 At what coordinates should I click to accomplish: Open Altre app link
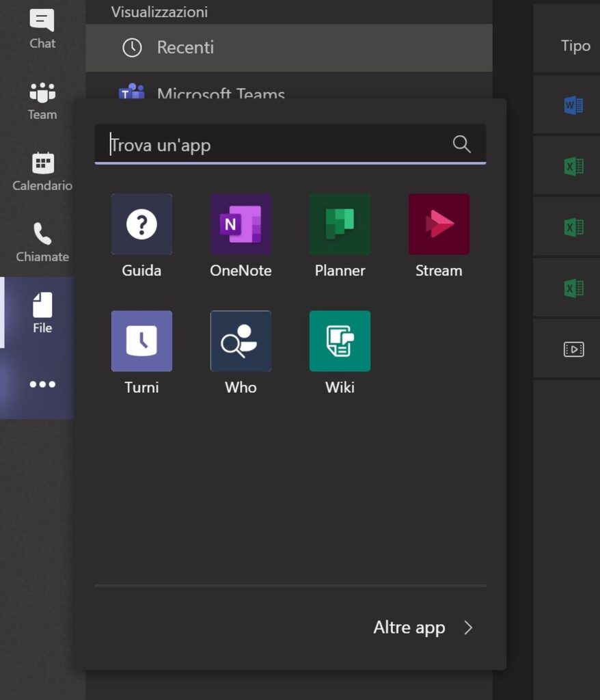point(409,628)
